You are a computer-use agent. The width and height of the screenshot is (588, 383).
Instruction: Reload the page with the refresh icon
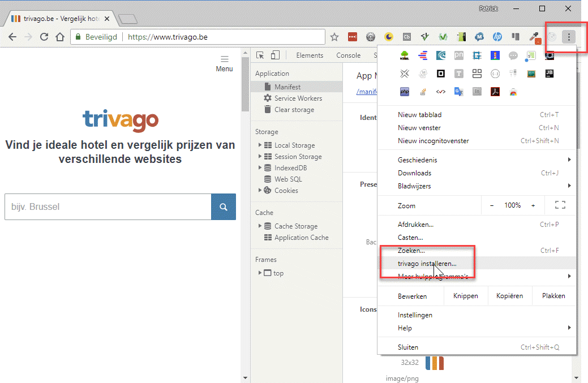[x=44, y=37]
